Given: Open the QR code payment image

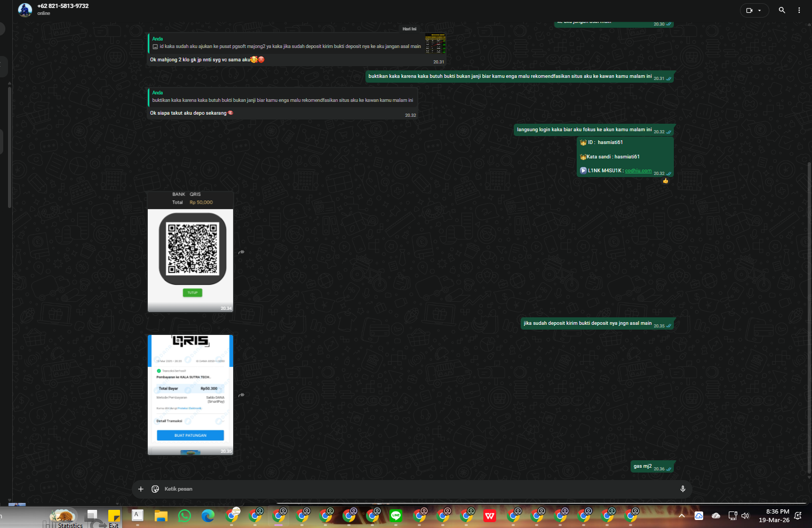Looking at the screenshot, I should 190,252.
